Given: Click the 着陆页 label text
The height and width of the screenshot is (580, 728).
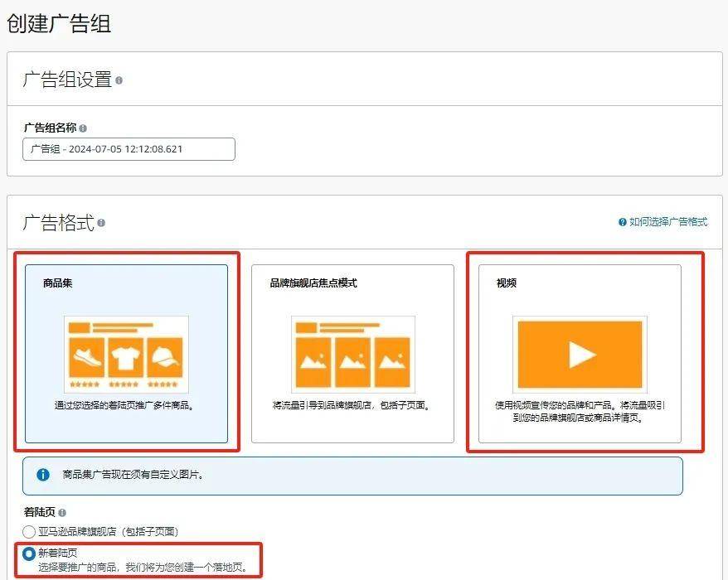Looking at the screenshot, I should point(40,512).
